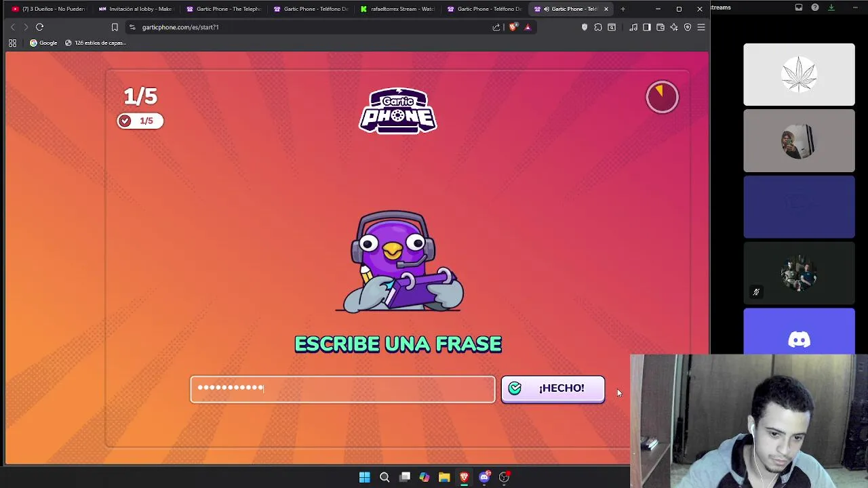This screenshot has width=868, height=488.
Task: Click the solid blue Discord stream tile
Action: 799,207
